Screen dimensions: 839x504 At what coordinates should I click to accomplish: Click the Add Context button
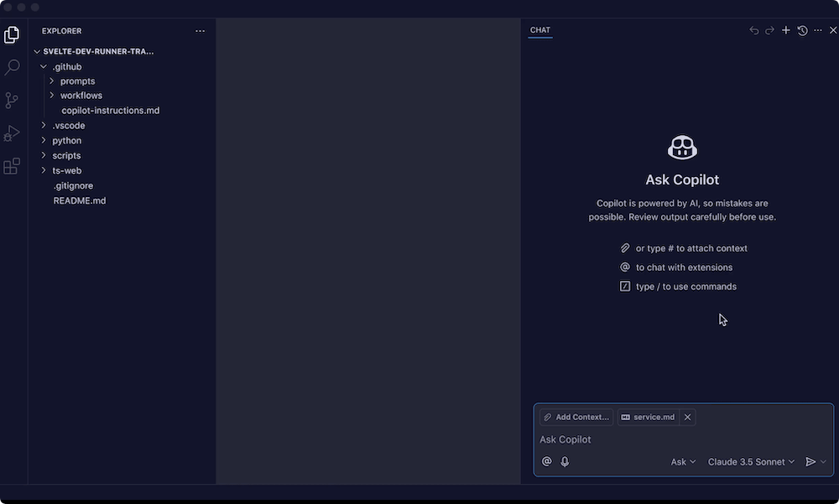(576, 417)
